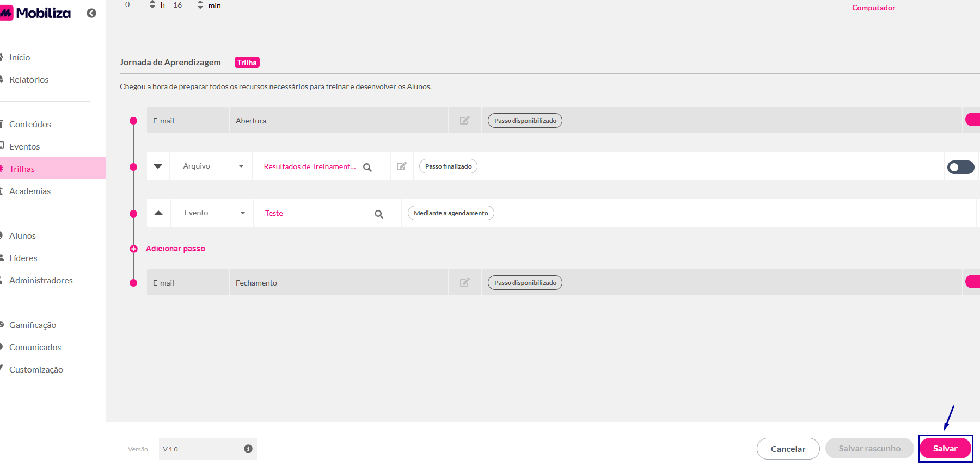Viewport: 980px width, 471px height.
Task: Click Passo finalizado condition badge
Action: pos(448,166)
